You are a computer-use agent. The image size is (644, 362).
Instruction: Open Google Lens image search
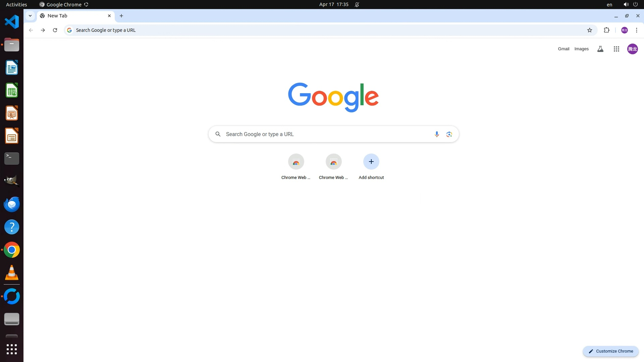coord(449,134)
